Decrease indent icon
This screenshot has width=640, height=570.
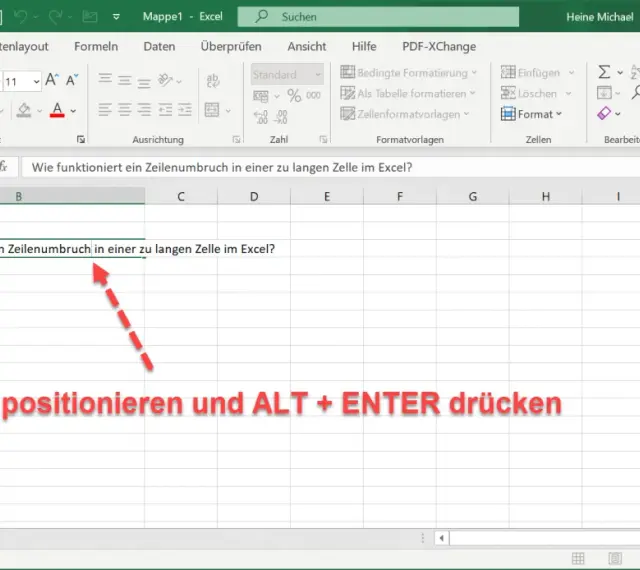click(x=165, y=109)
